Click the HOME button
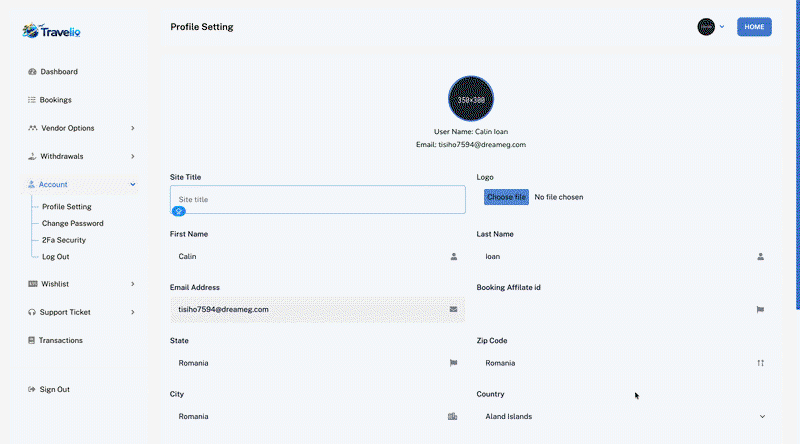Image resolution: width=800 pixels, height=444 pixels. coord(754,27)
